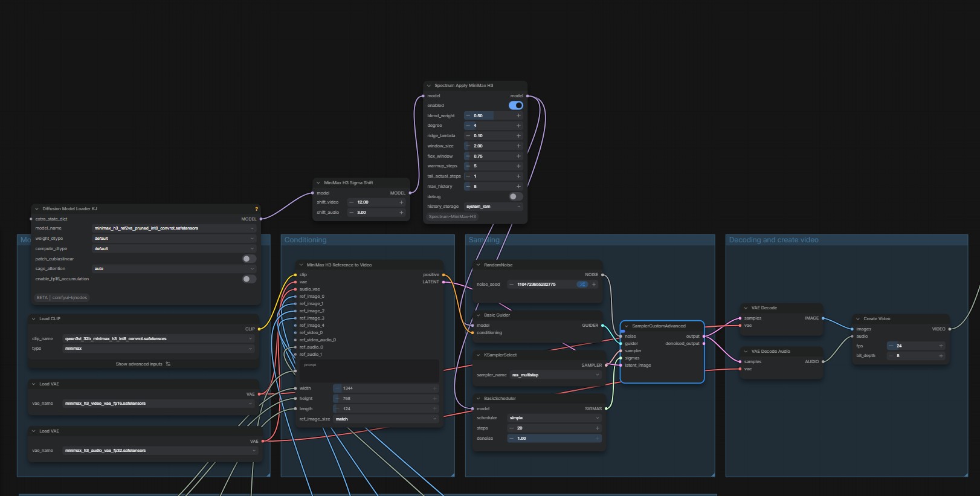Click the Spectrum-MiniMax-H3 badge
Viewport: 980px width, 496px height.
click(x=452, y=217)
